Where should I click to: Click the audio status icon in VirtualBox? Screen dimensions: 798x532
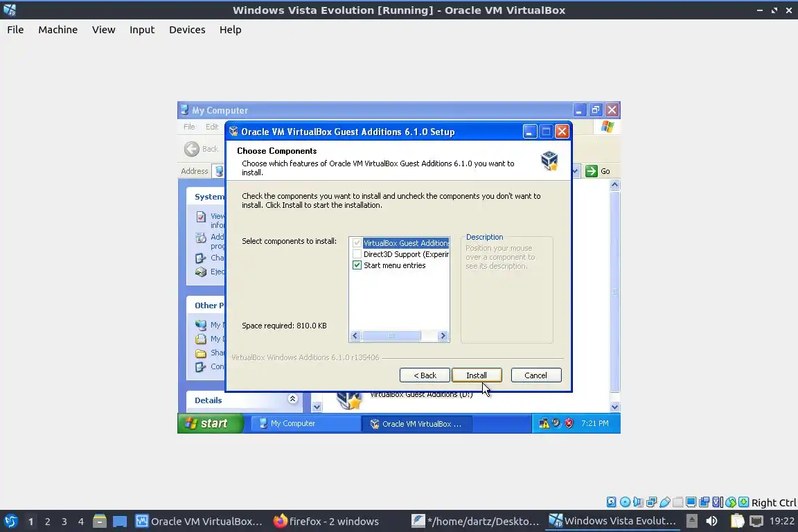click(638, 502)
